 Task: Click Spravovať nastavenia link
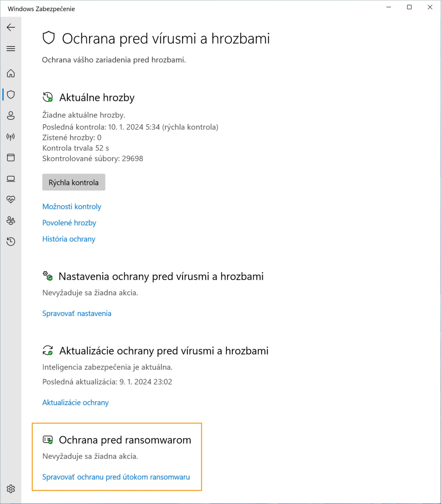(x=77, y=313)
